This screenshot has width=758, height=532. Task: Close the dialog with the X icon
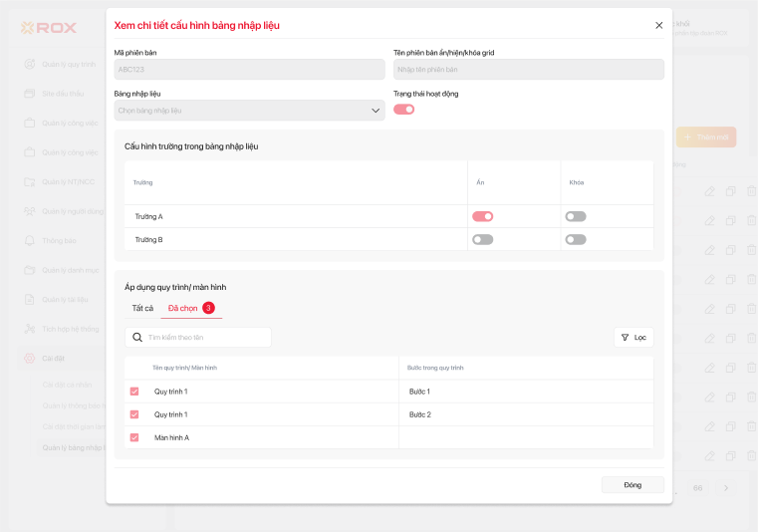click(658, 25)
